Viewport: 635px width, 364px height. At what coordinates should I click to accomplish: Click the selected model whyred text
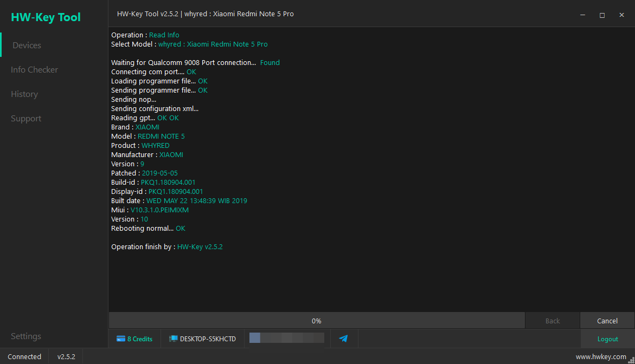213,44
